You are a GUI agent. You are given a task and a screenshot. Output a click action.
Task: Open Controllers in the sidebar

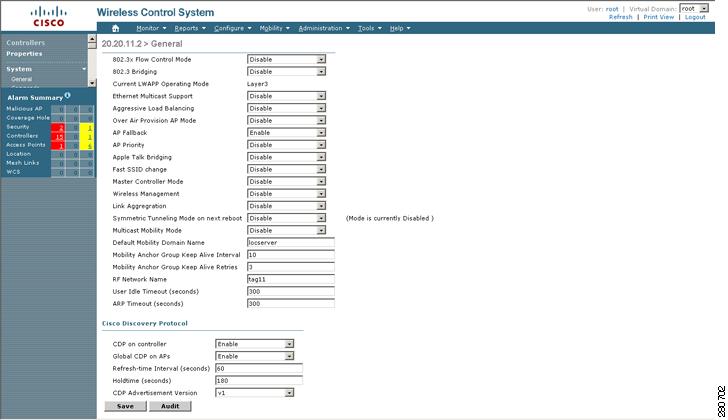26,43
